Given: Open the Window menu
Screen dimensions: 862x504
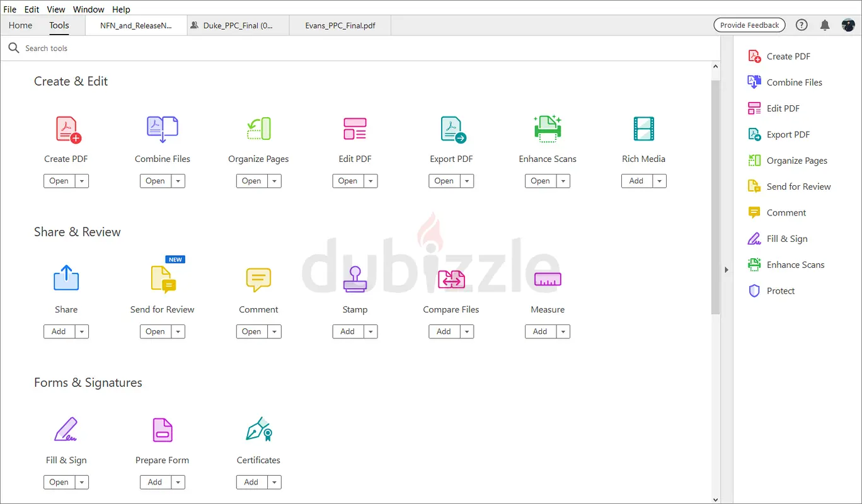Looking at the screenshot, I should [88, 9].
